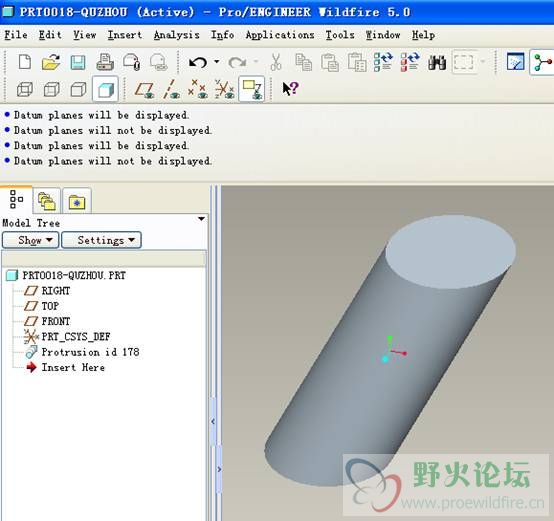Open Find tool with binoculars icon
This screenshot has width=554, height=521.
437,63
